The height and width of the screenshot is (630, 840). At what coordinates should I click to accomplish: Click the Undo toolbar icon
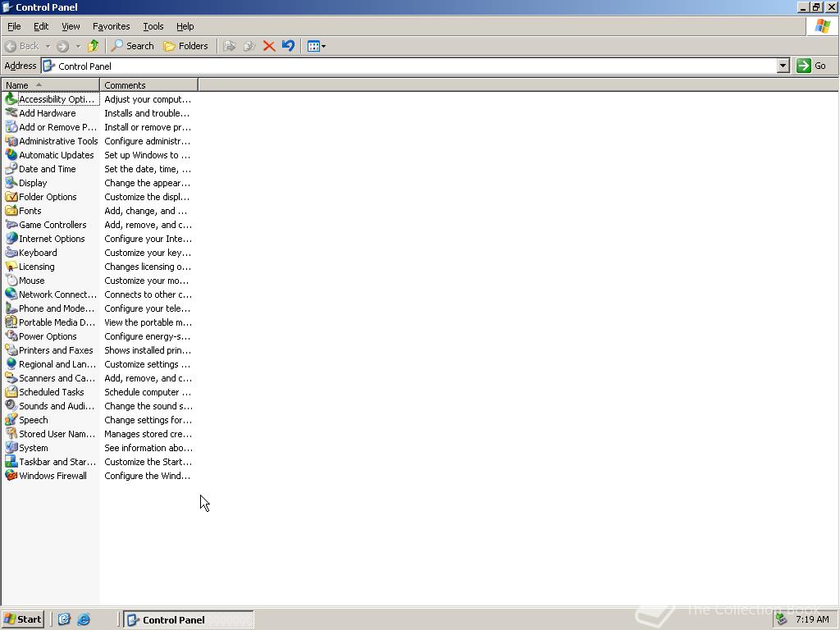click(288, 46)
